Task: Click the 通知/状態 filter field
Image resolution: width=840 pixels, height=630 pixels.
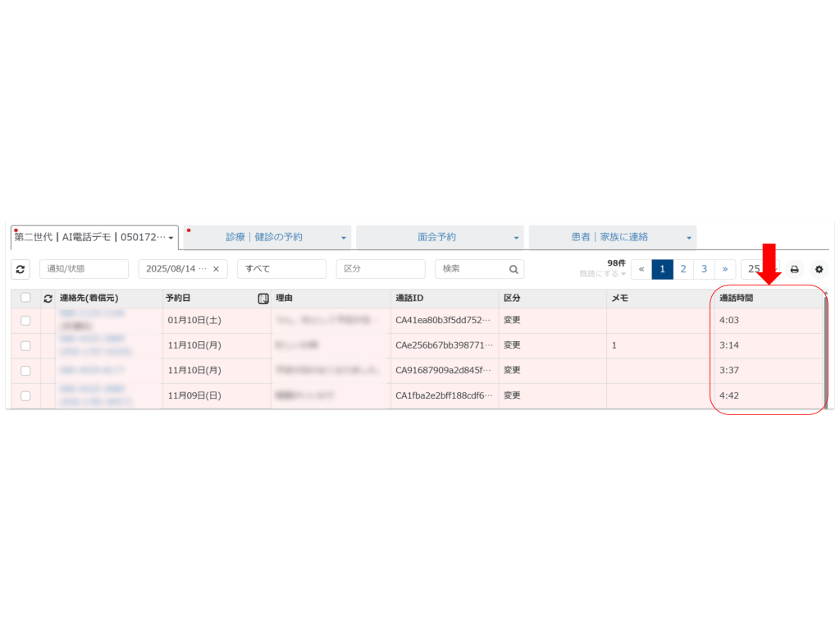Action: 84,269
